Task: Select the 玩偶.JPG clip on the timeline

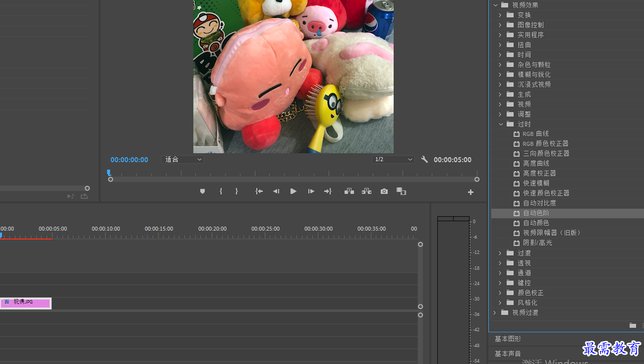Action: click(x=26, y=303)
